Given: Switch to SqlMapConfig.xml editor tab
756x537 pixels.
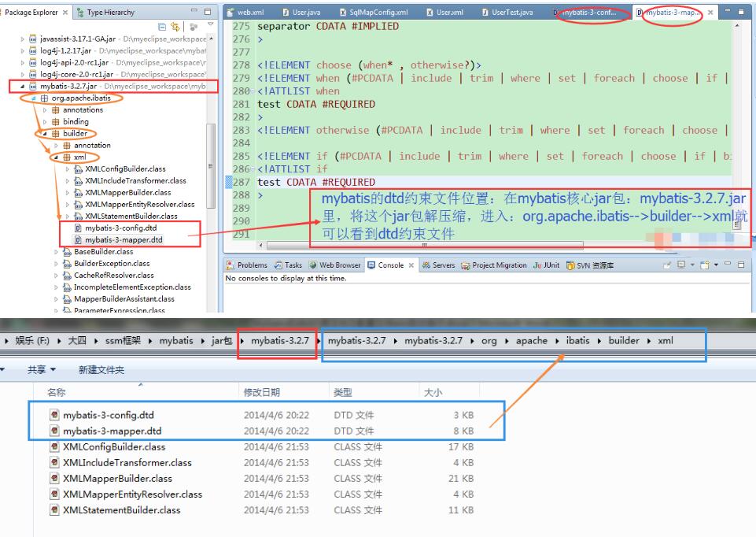Looking at the screenshot, I should 378,13.
